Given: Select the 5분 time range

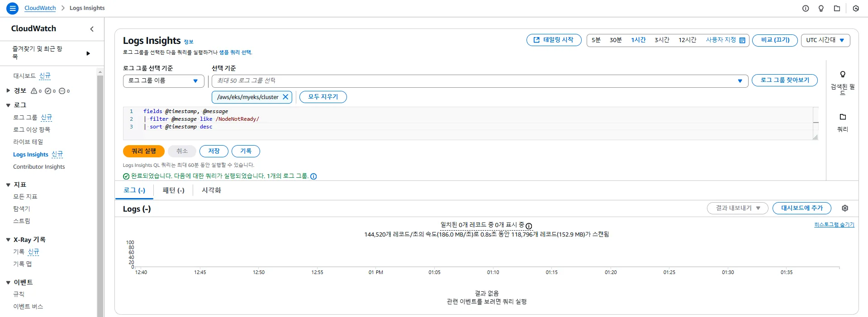Looking at the screenshot, I should (x=596, y=40).
